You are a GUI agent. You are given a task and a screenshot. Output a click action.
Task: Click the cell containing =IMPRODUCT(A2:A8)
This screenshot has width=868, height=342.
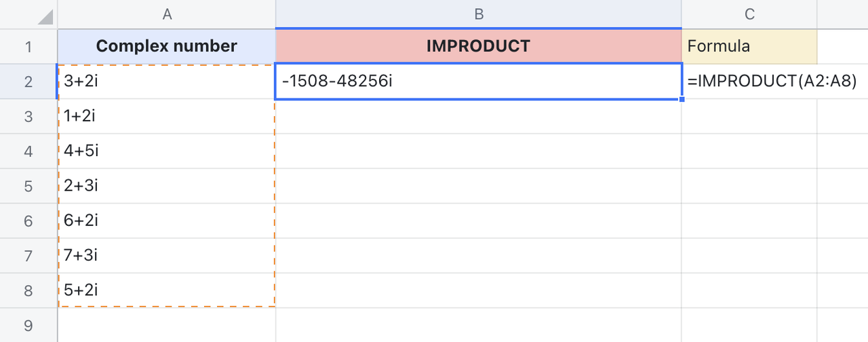(749, 82)
